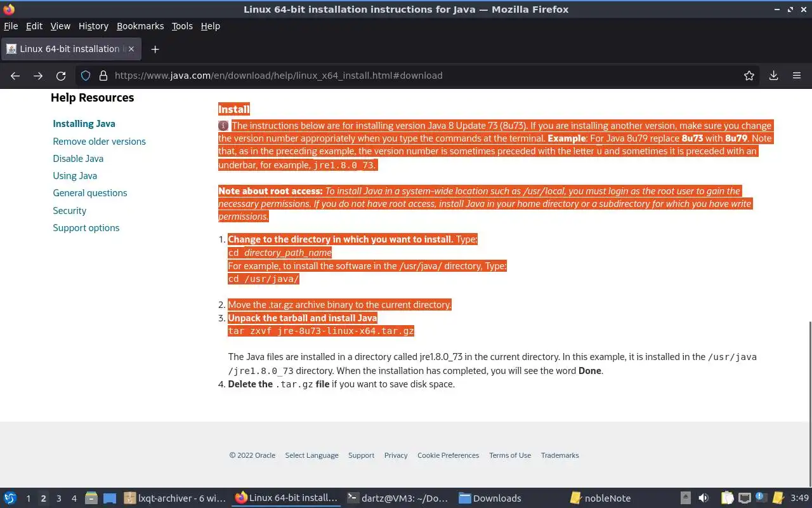Open the Using Java link
Screen dimensions: 812x508
point(75,176)
